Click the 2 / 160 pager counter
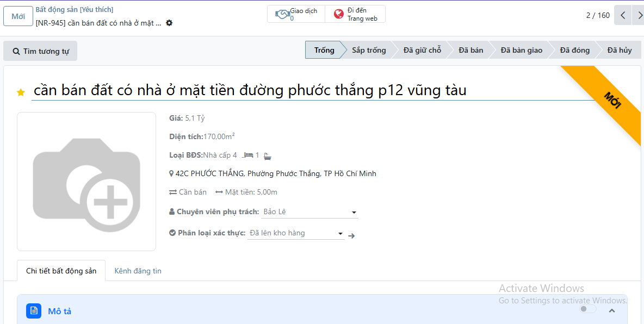 tap(598, 16)
